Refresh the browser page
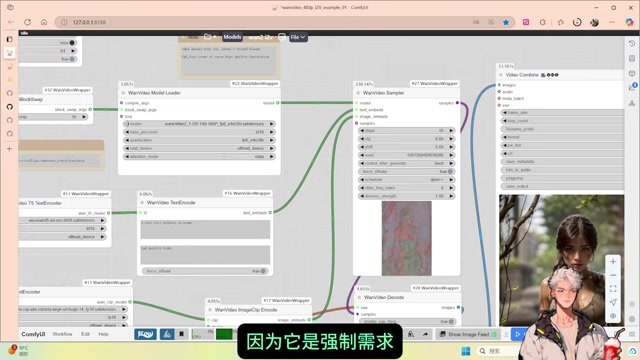The image size is (640, 360). 27,22
